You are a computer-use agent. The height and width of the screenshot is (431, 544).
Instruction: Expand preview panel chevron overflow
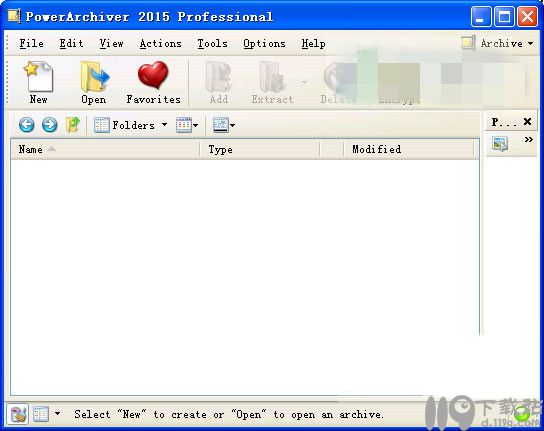[528, 140]
